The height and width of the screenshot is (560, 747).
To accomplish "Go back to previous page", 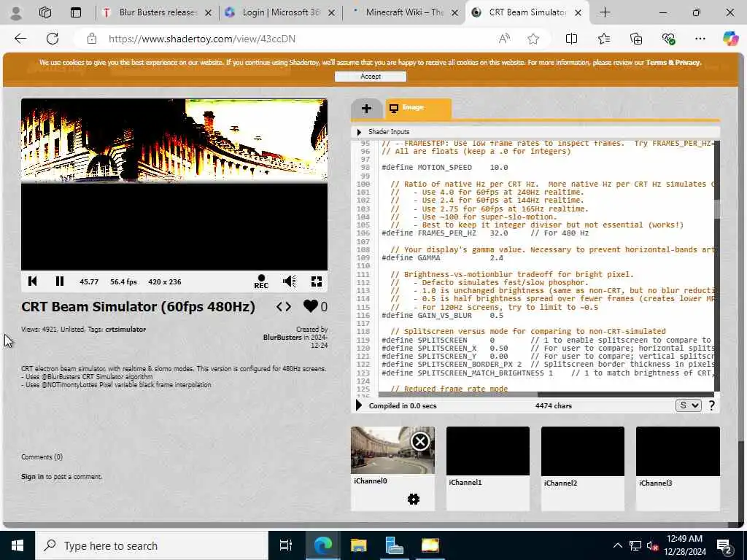I will (20, 39).
